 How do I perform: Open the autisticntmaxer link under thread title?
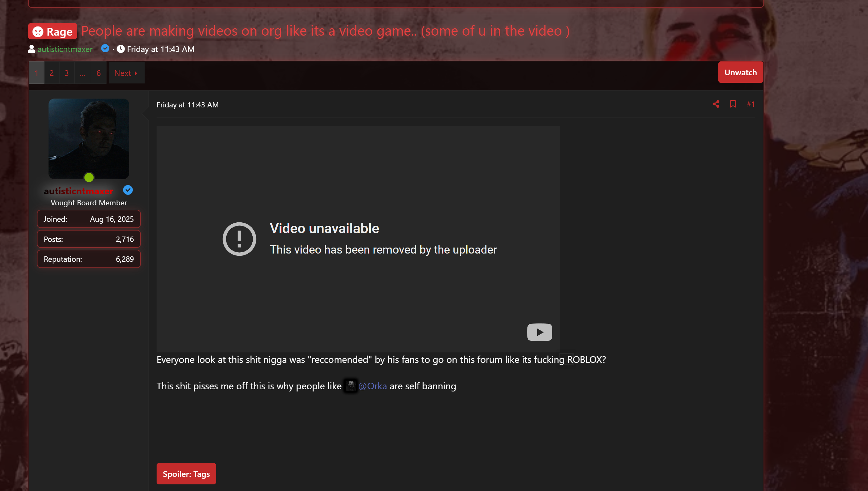[65, 49]
